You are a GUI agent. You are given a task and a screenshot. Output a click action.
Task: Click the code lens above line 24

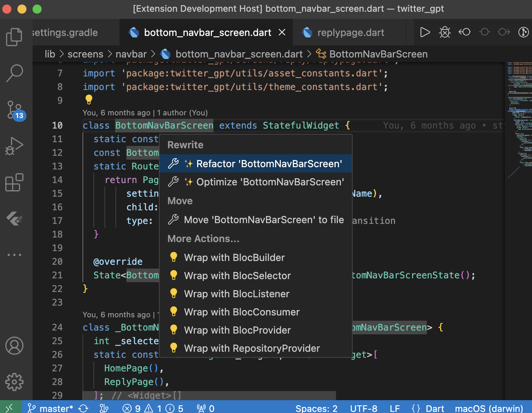point(121,315)
